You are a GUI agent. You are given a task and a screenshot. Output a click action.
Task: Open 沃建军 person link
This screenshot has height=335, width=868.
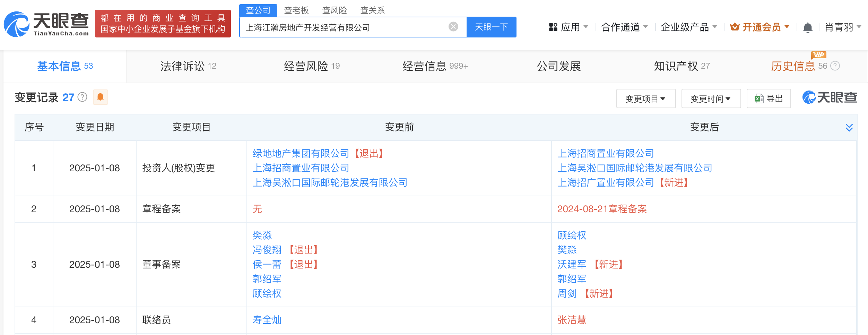[572, 264]
